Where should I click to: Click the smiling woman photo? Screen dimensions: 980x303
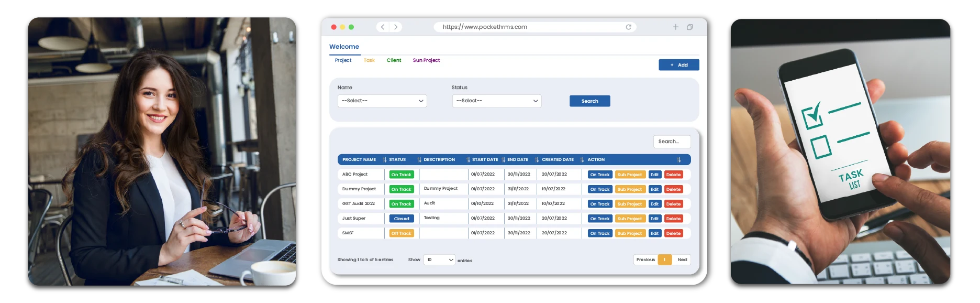162,151
